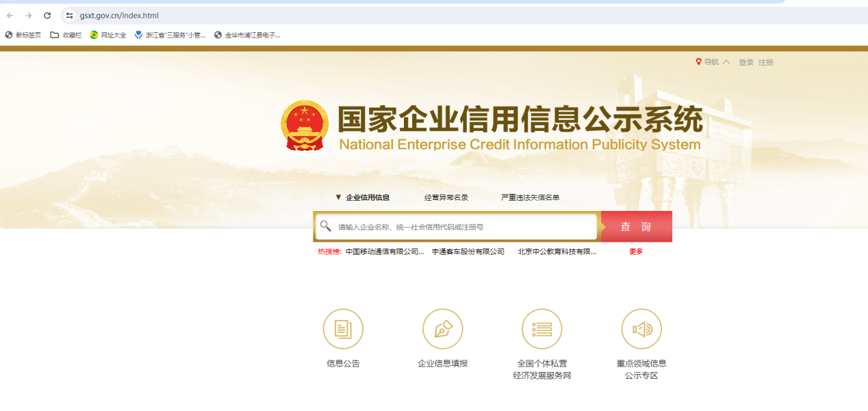The width and height of the screenshot is (868, 411).
Task: Open the 金华市浦江县电子 bookmark
Action: 247,35
